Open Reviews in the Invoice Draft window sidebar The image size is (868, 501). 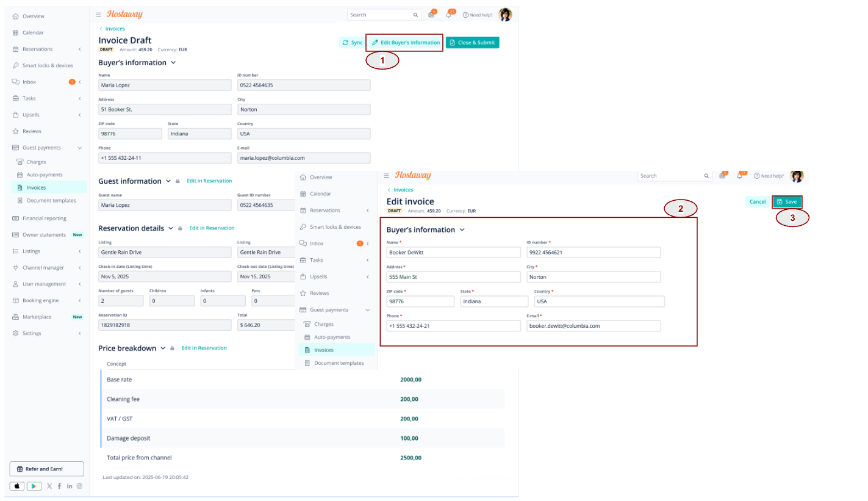pyautogui.click(x=32, y=131)
